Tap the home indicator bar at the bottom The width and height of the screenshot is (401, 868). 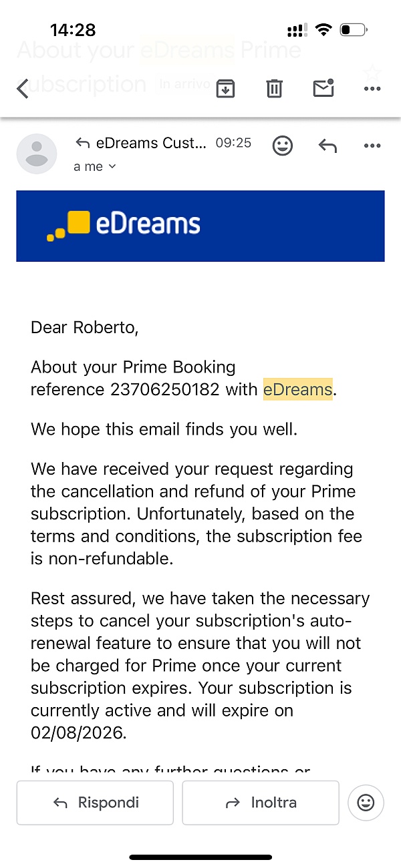tap(200, 857)
